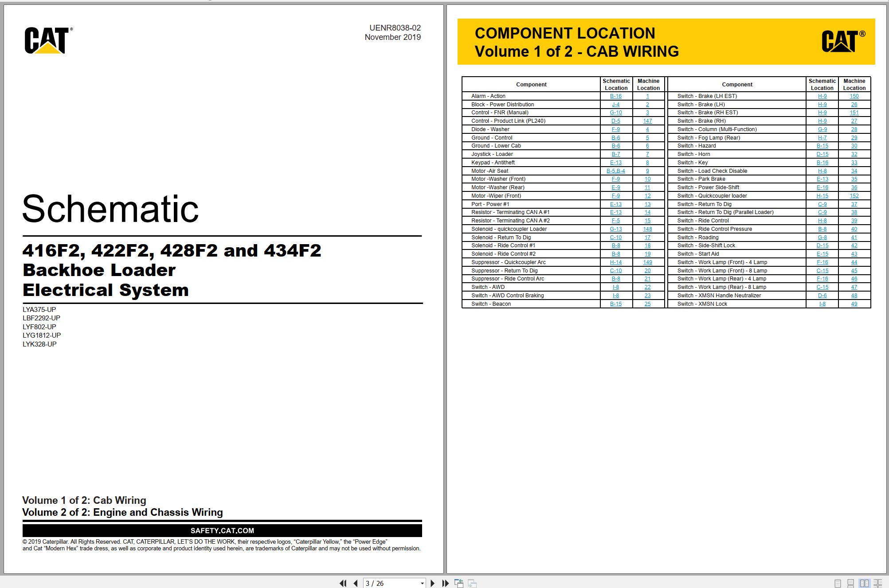This screenshot has height=588, width=889.
Task: Open Switch - Key machine location 33
Action: pos(854,163)
